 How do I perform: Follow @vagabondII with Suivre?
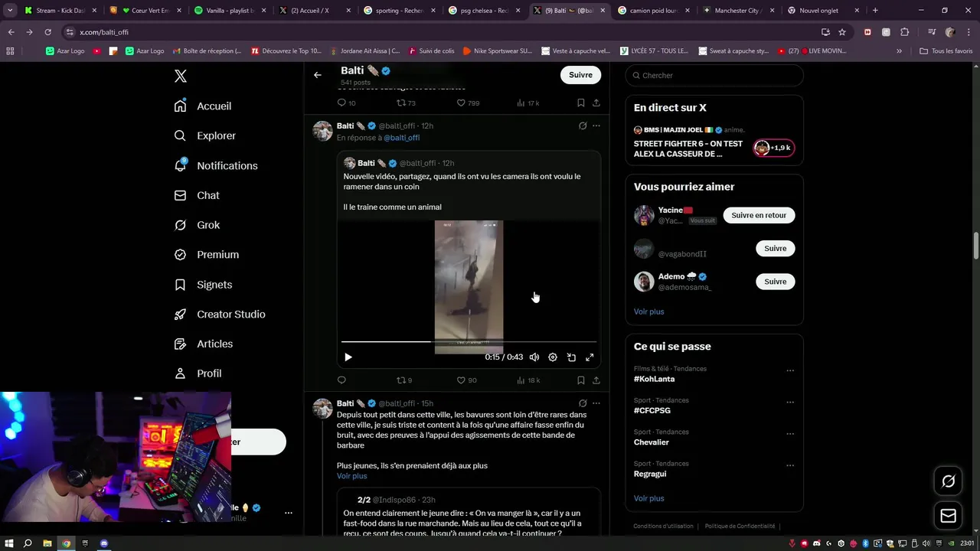tap(775, 248)
